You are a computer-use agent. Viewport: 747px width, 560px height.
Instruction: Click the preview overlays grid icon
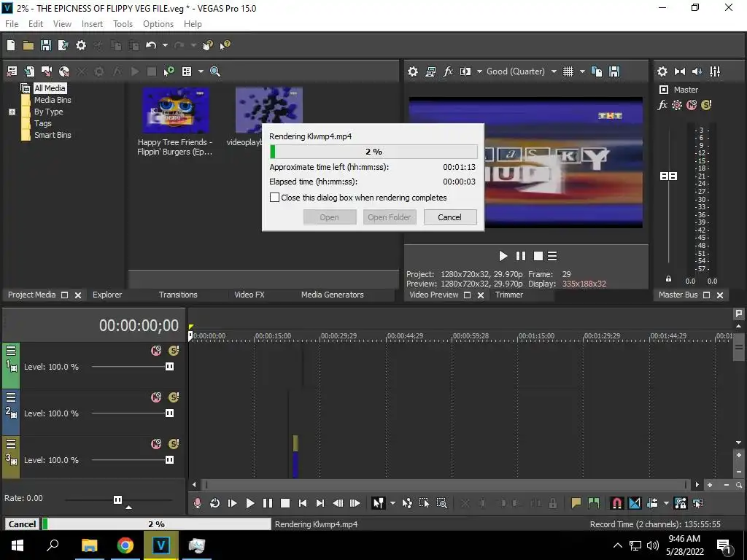[568, 71]
